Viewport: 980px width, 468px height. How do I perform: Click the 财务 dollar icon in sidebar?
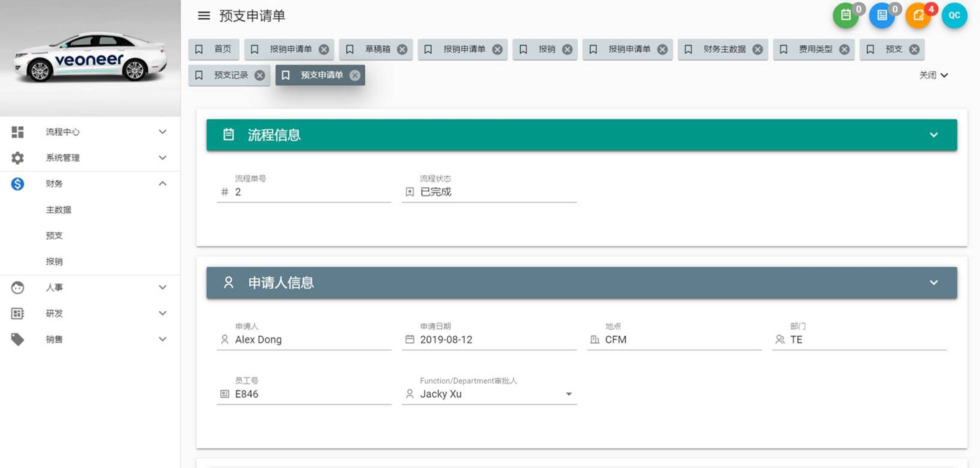[x=17, y=184]
